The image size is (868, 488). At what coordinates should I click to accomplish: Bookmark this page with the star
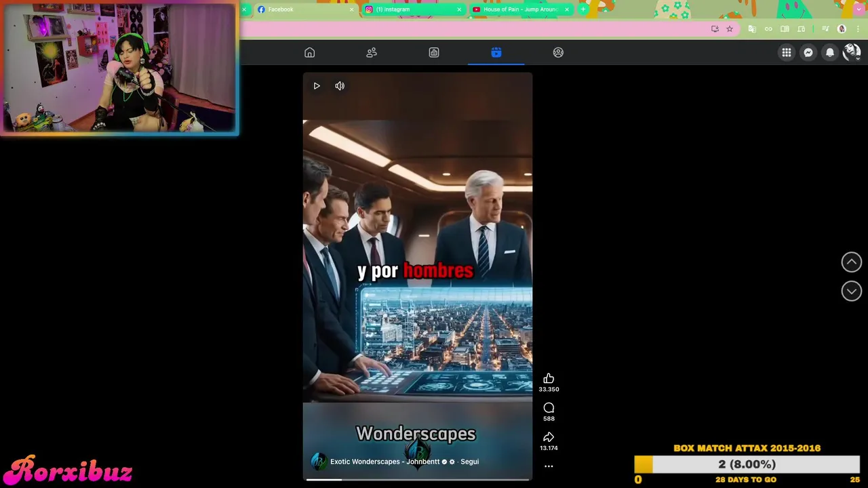(730, 29)
